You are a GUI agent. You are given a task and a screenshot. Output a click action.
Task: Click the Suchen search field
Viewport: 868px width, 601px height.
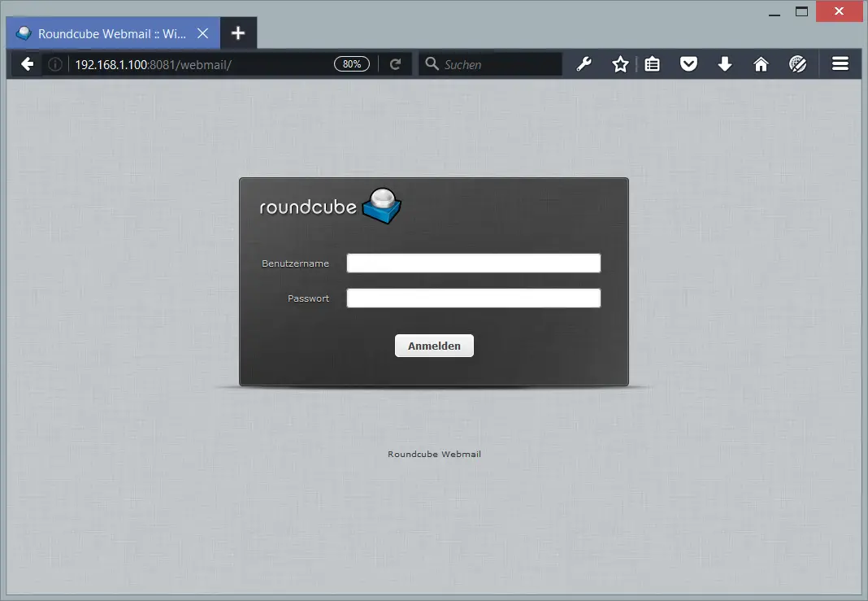tap(490, 64)
